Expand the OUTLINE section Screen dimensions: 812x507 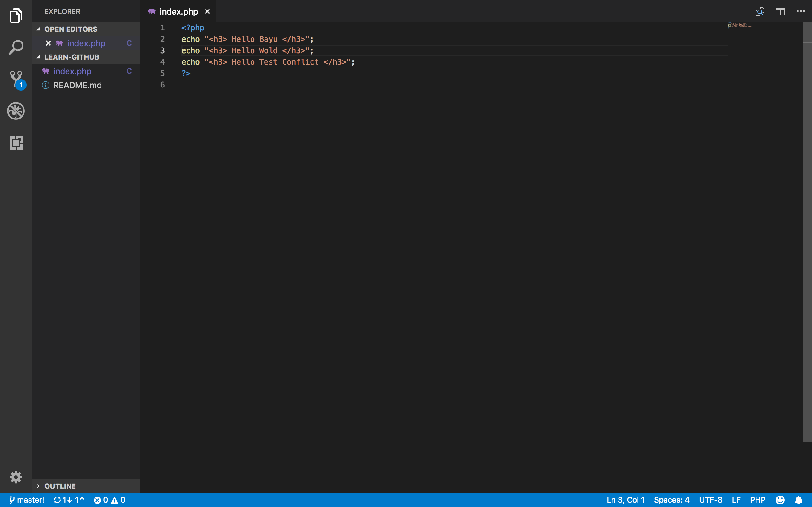(x=39, y=485)
